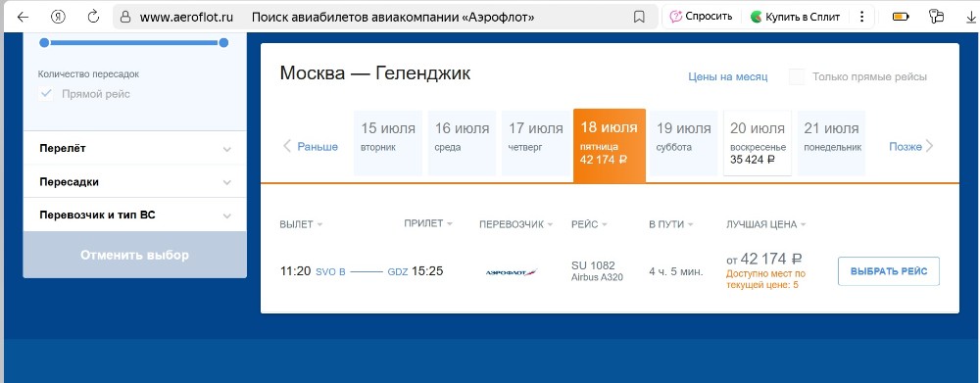This screenshot has width=980, height=383.
Task: Click the Москва — Геленджик route heading
Action: pyautogui.click(x=375, y=73)
